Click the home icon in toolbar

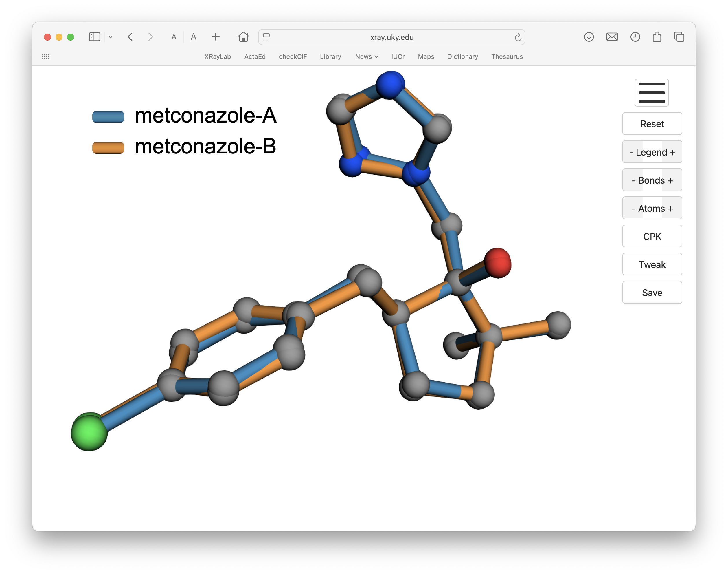pyautogui.click(x=243, y=36)
